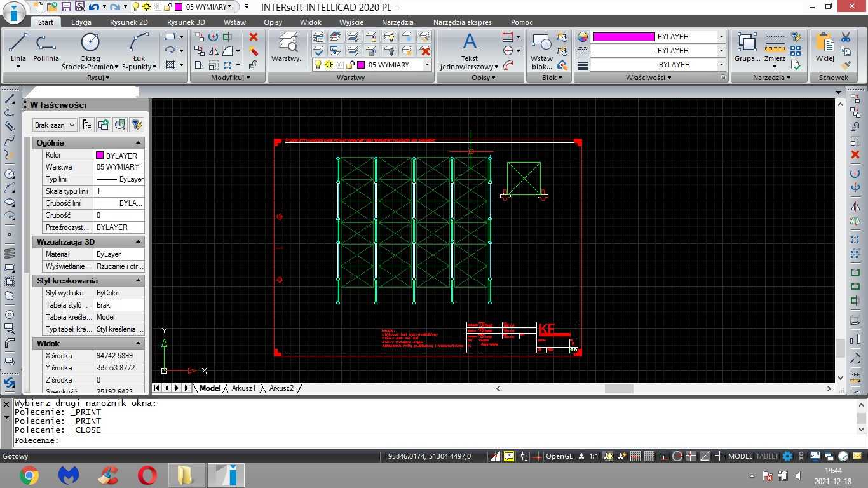Open the Pomoc ribbon tab
868x488 pixels.
522,22
